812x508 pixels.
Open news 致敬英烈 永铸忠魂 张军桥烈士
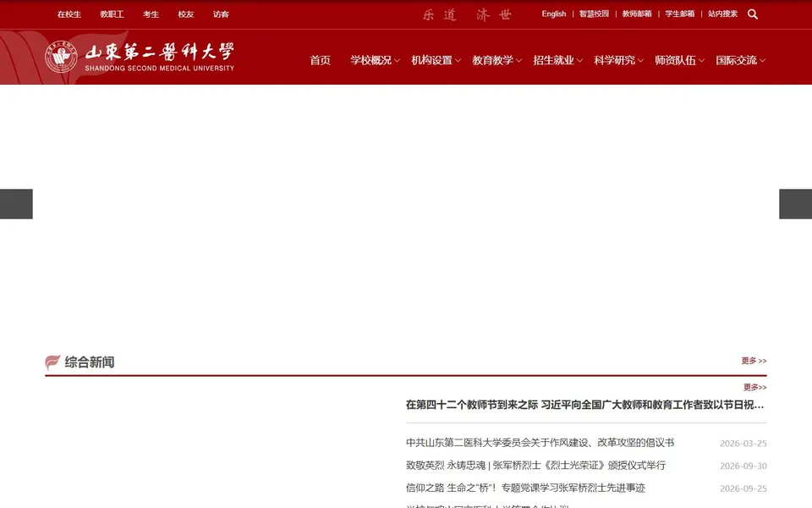[x=536, y=466]
